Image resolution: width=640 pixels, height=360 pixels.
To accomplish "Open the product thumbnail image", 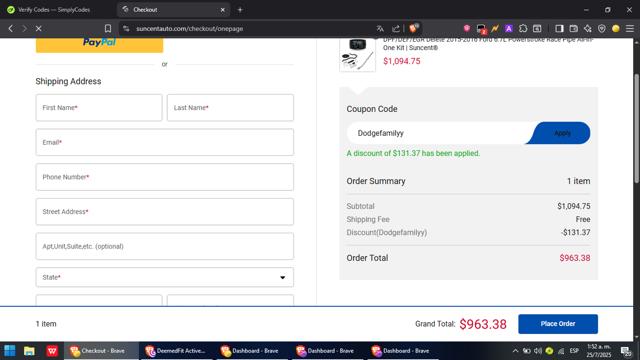I will (358, 55).
